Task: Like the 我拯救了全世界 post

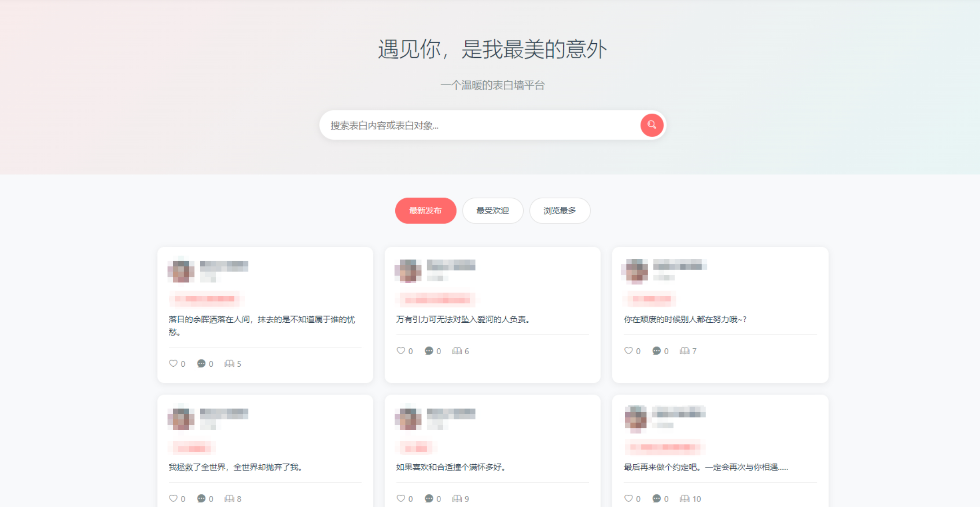Action: [173, 498]
